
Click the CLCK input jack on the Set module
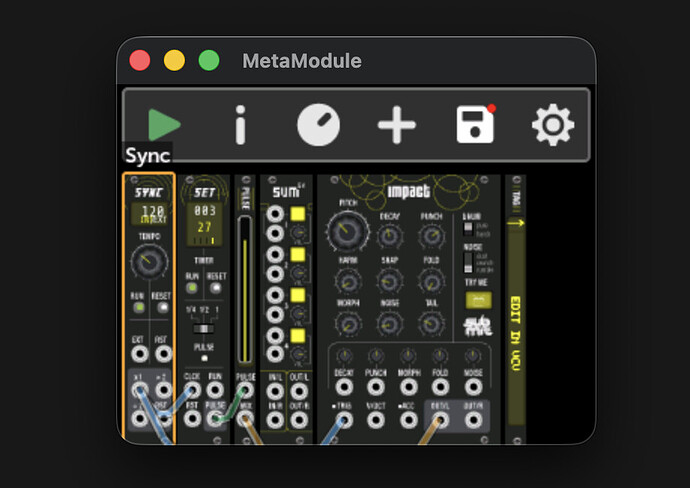[192, 390]
